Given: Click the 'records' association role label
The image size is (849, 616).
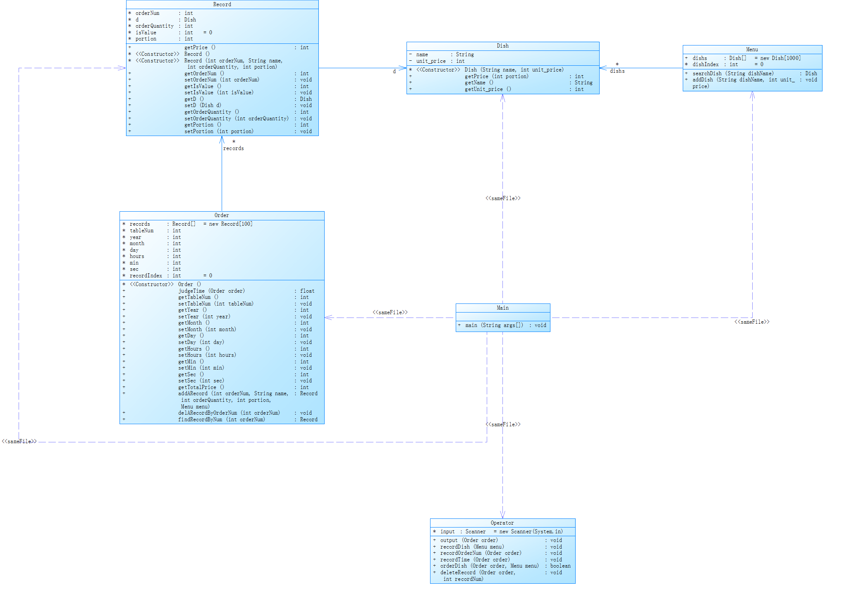Looking at the screenshot, I should (234, 148).
